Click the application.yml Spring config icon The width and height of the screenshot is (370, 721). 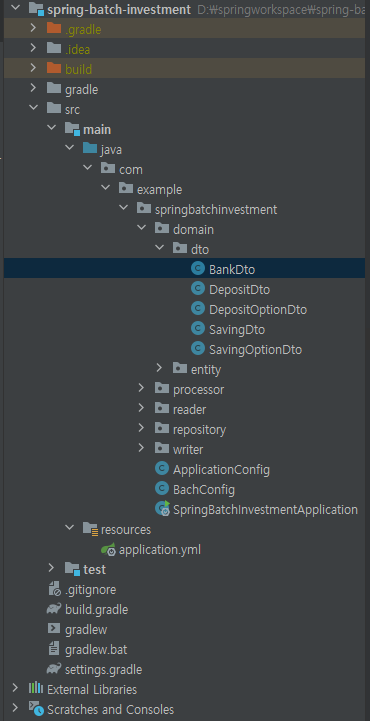coord(108,549)
